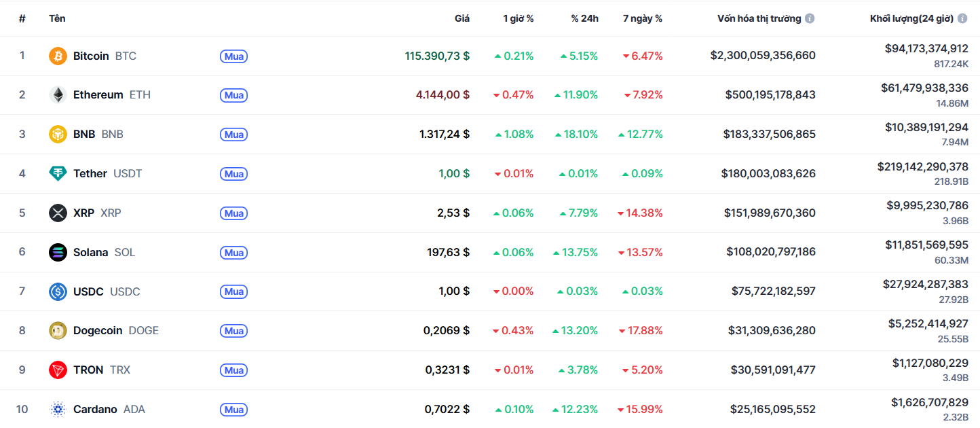
Task: Click the Mua button for USDC
Action: tap(234, 291)
